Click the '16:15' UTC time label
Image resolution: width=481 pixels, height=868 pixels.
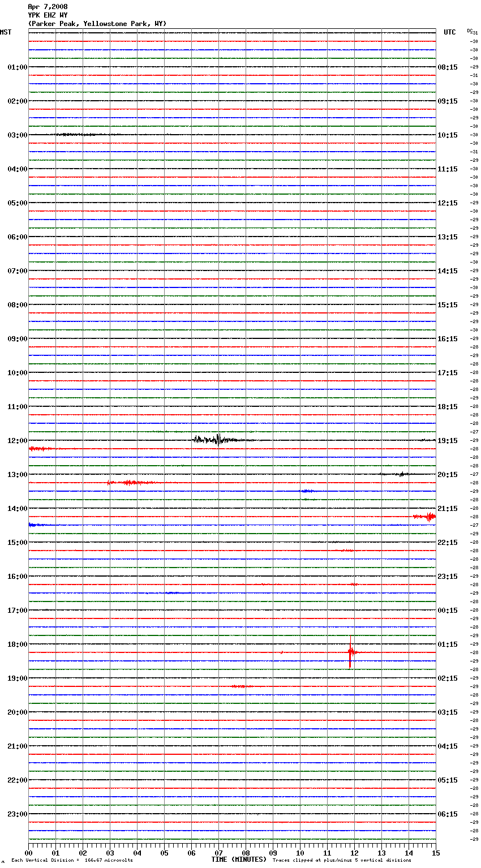tap(448, 339)
